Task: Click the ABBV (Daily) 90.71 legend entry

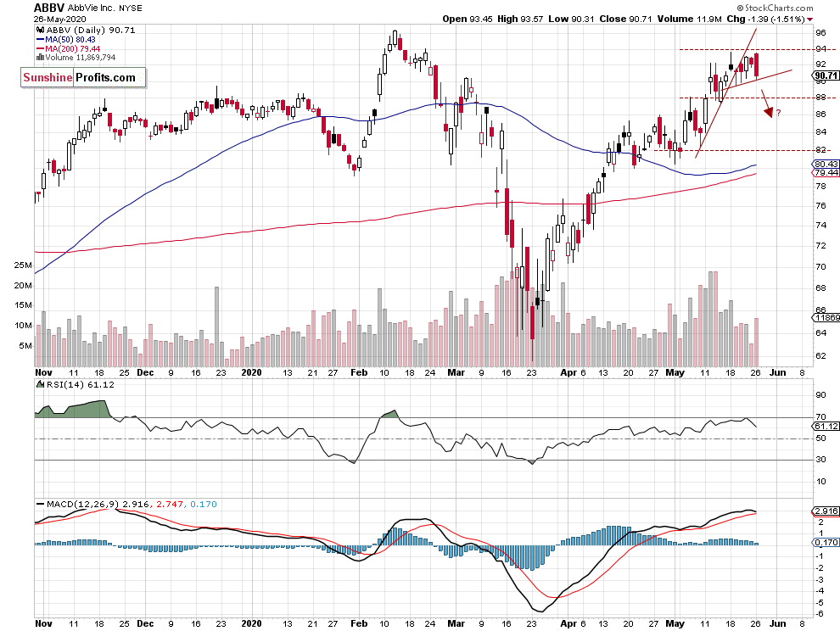Action: click(91, 30)
